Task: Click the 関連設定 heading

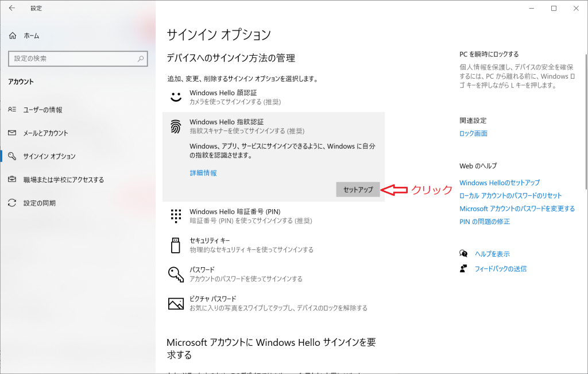Action: [473, 121]
